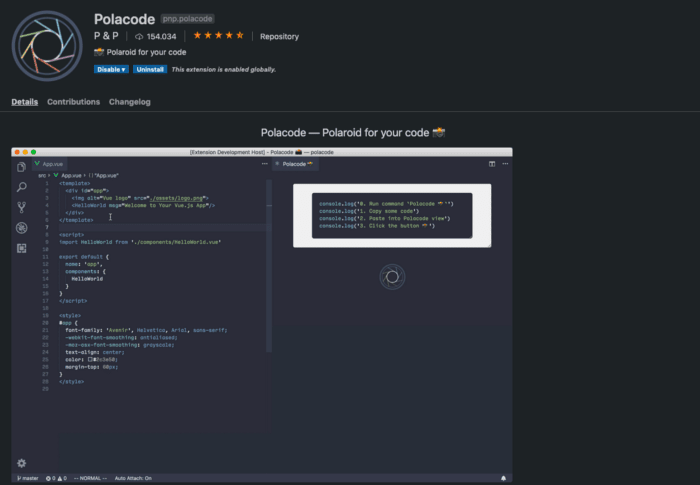Click the '<template>' line in App.vue
The image size is (700, 485).
[75, 184]
